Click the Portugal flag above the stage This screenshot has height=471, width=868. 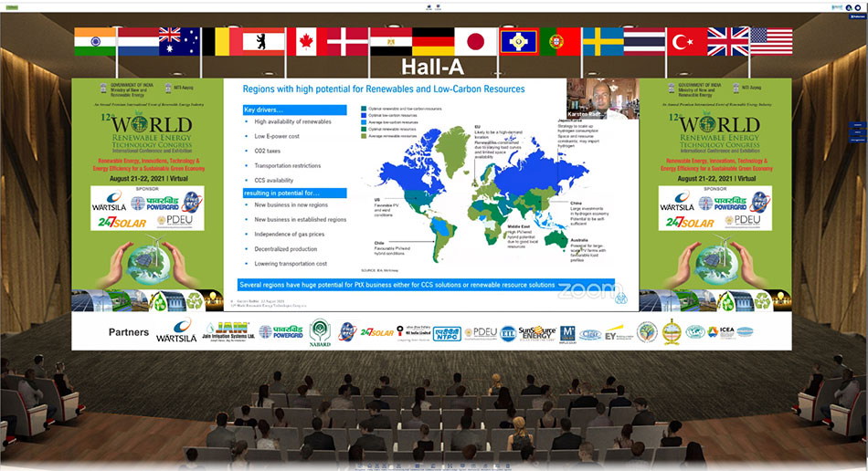click(560, 41)
